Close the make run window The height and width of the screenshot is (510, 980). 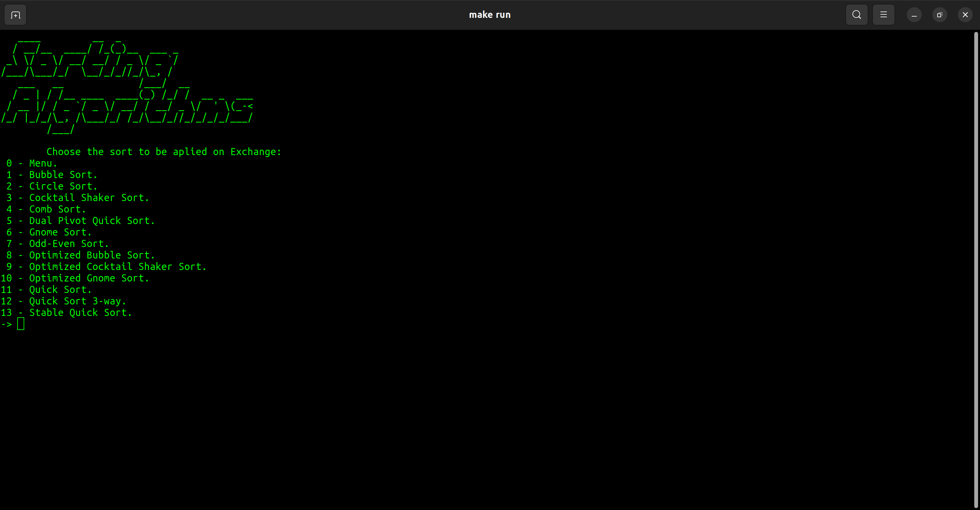(x=965, y=15)
